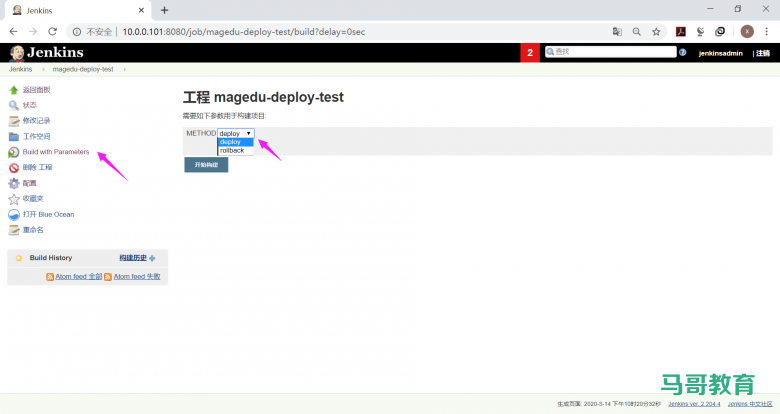This screenshot has width=780, height=414.
Task: Open 配置 sidebar item
Action: coord(29,183)
